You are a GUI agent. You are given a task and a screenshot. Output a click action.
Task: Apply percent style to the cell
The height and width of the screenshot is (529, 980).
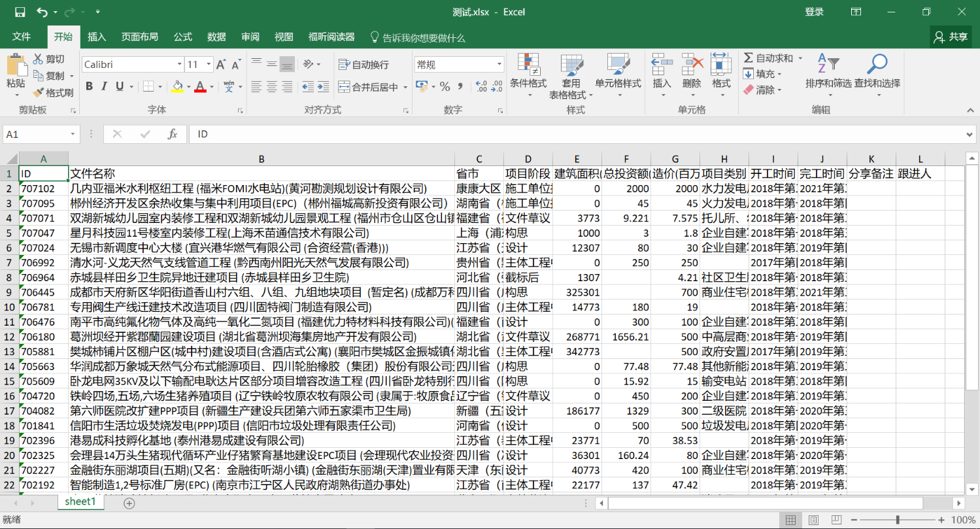pyautogui.click(x=445, y=86)
